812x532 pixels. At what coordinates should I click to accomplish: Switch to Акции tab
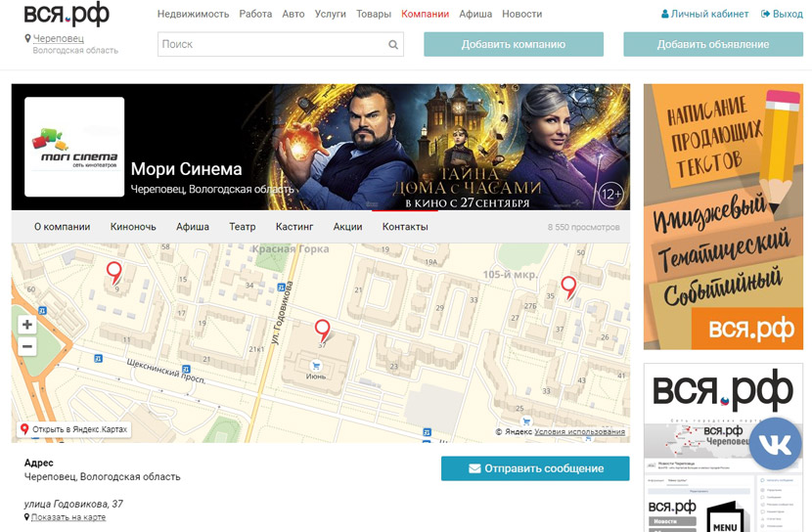point(347,227)
